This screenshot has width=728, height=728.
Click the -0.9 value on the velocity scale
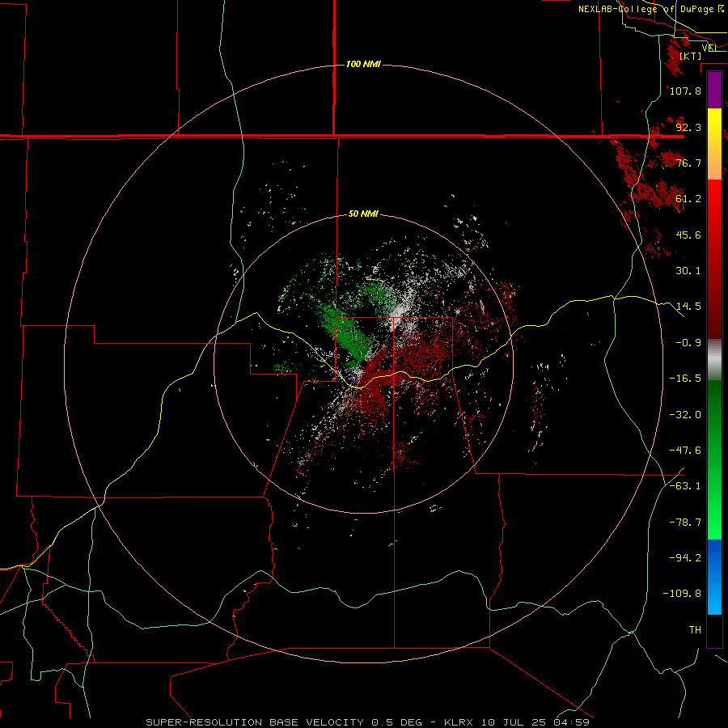tap(688, 343)
